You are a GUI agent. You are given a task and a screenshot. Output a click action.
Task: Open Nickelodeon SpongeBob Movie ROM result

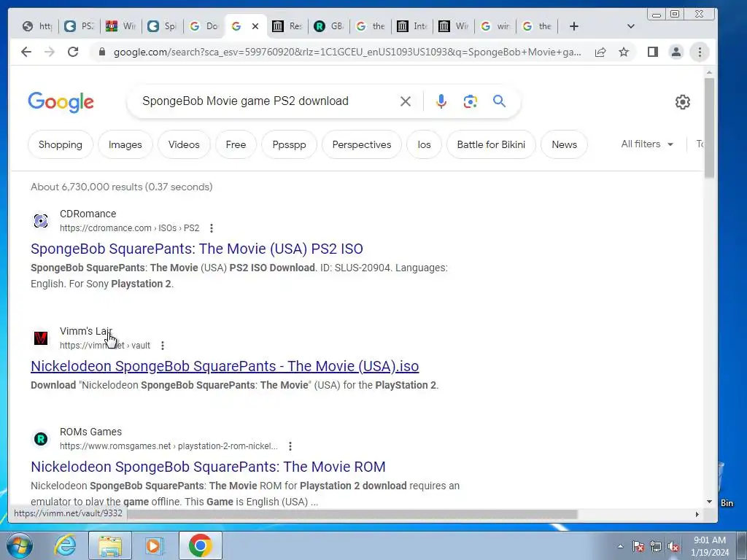208,467
